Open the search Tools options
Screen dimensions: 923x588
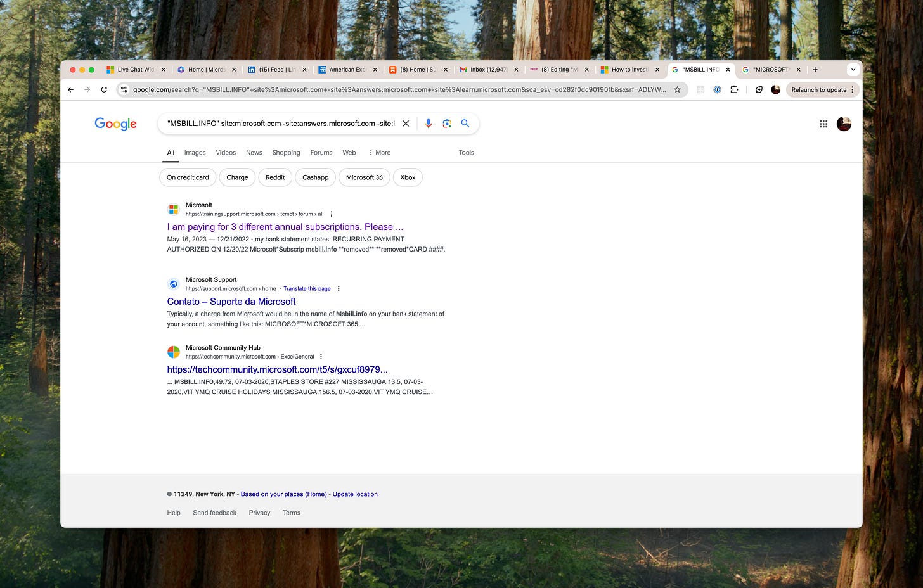(467, 153)
